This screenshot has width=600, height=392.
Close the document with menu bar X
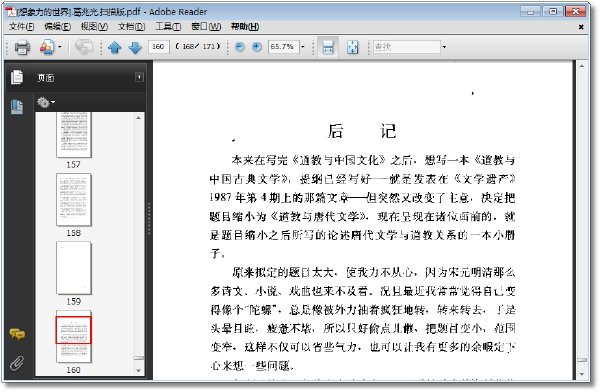point(581,27)
